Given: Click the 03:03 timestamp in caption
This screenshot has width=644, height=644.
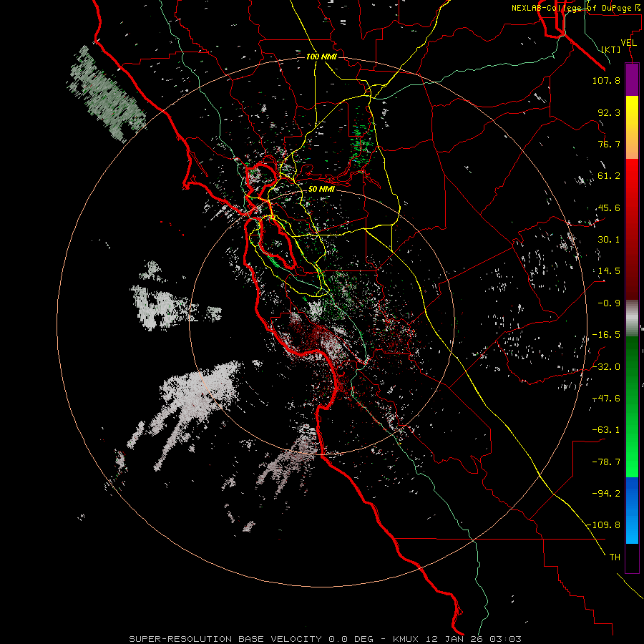Looking at the screenshot, I should pyautogui.click(x=507, y=639).
